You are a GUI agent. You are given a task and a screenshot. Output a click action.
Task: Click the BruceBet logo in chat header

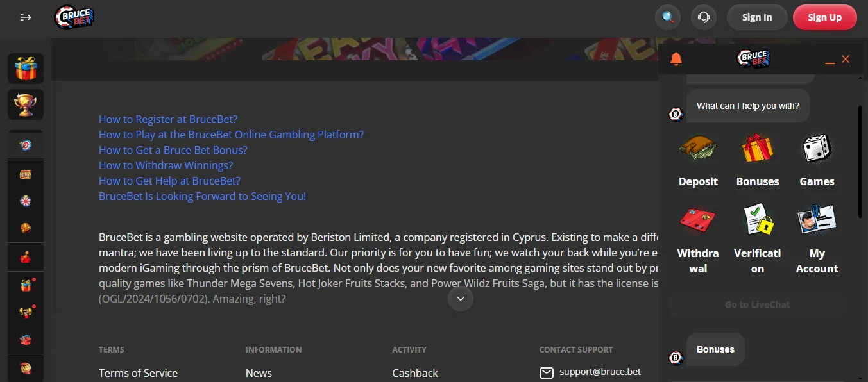(x=754, y=59)
